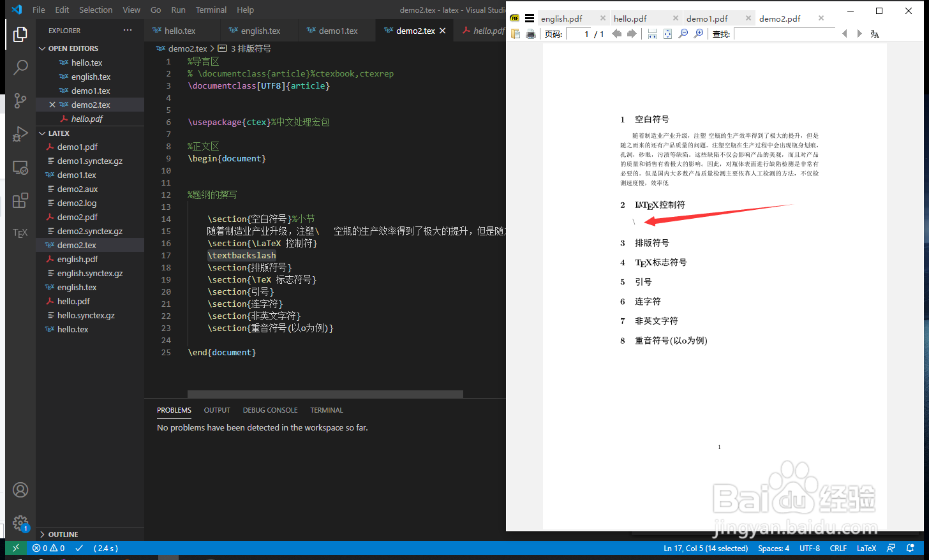The image size is (929, 560).
Task: Switch to the demo1.tex editor tab
Action: (338, 31)
